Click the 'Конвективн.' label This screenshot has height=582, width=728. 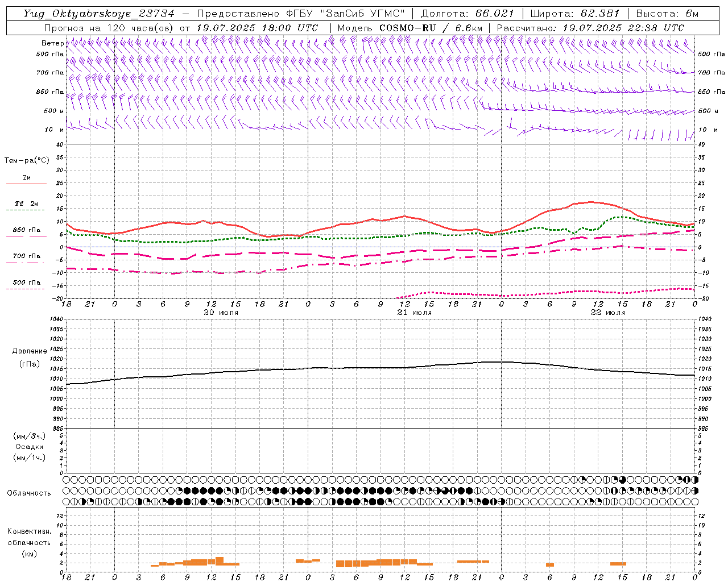(x=29, y=531)
